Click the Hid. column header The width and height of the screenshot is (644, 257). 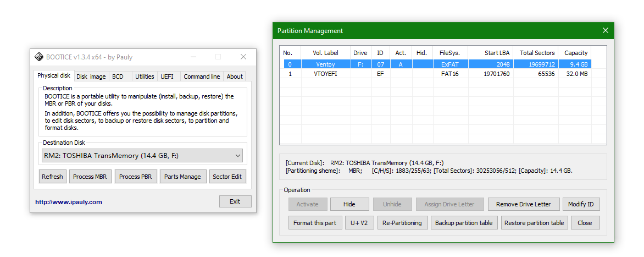click(422, 53)
